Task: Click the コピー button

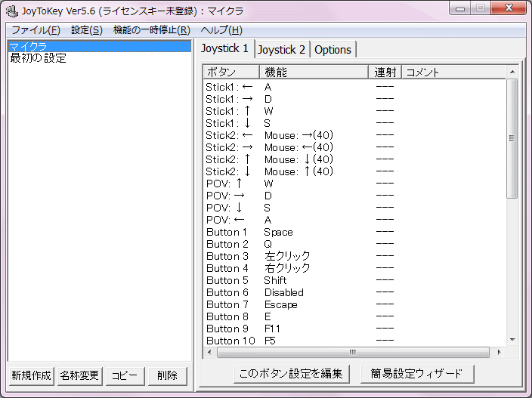Action: click(x=125, y=375)
